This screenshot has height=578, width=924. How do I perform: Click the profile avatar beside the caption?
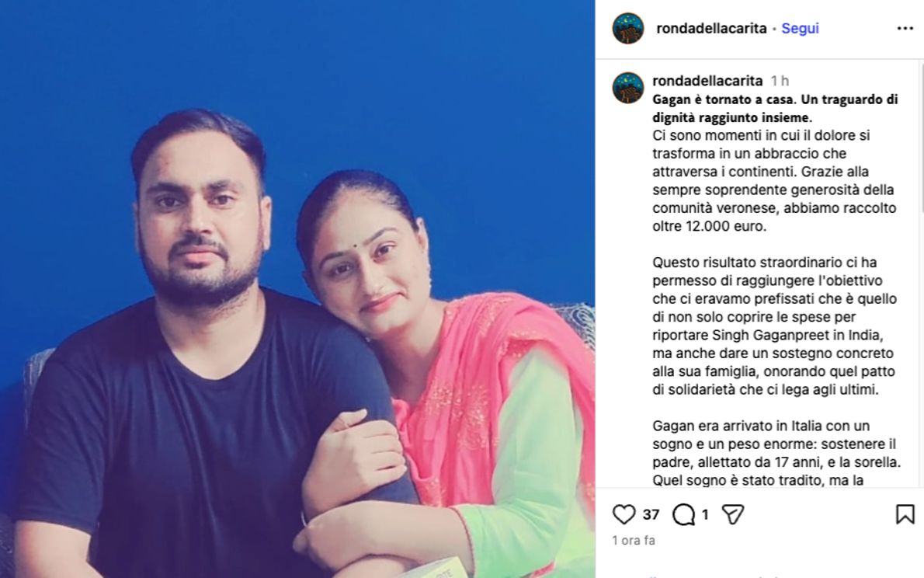point(627,88)
